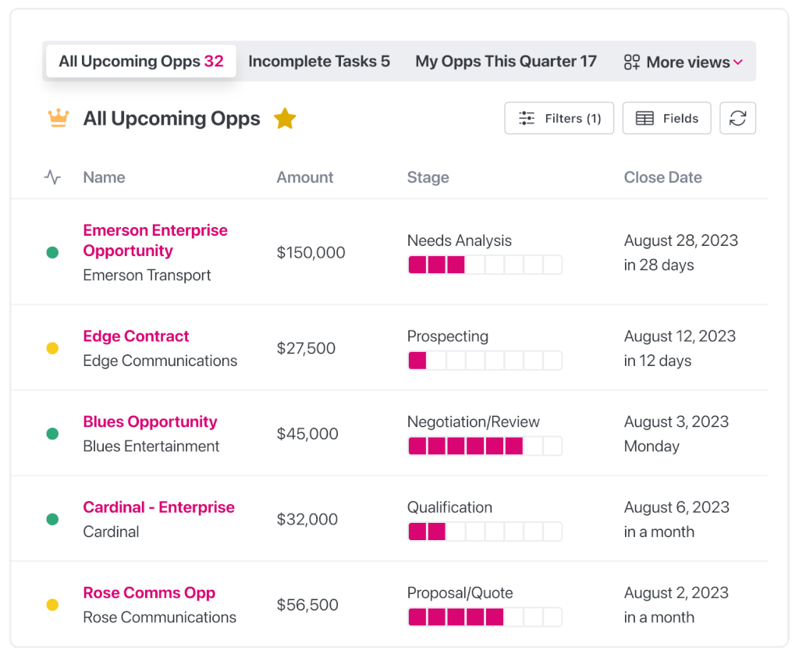Open the Fields button
This screenshot has height=672, width=799.
666,119
